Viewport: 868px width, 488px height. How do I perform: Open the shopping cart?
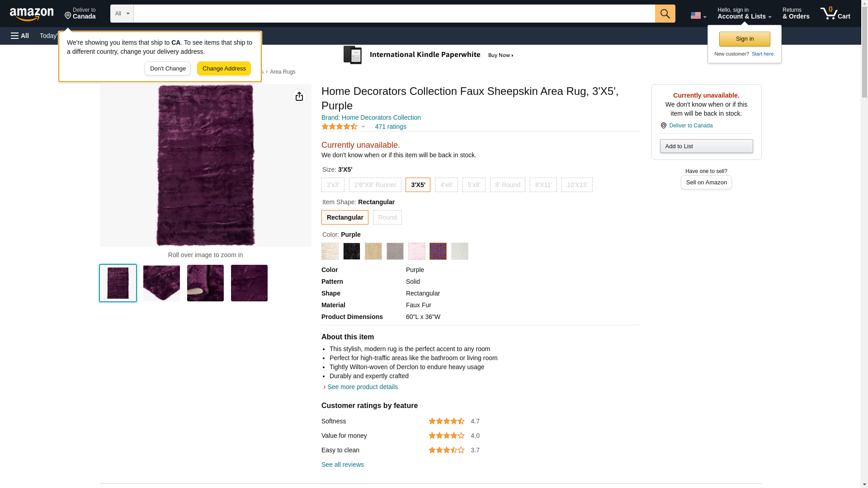click(x=835, y=14)
